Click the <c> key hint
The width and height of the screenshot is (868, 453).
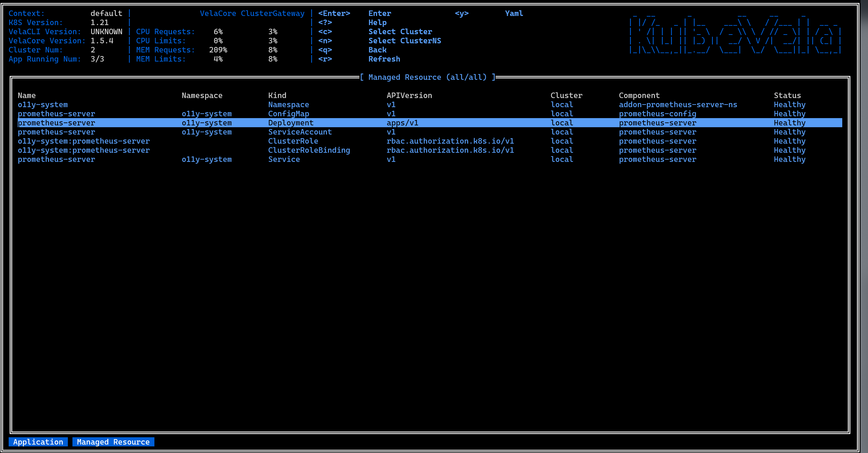tap(325, 32)
